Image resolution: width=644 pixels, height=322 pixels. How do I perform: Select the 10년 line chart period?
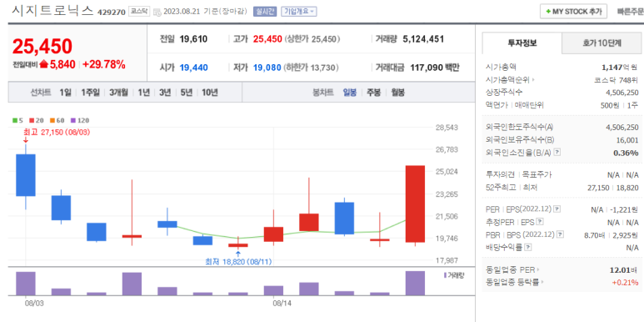tap(209, 93)
